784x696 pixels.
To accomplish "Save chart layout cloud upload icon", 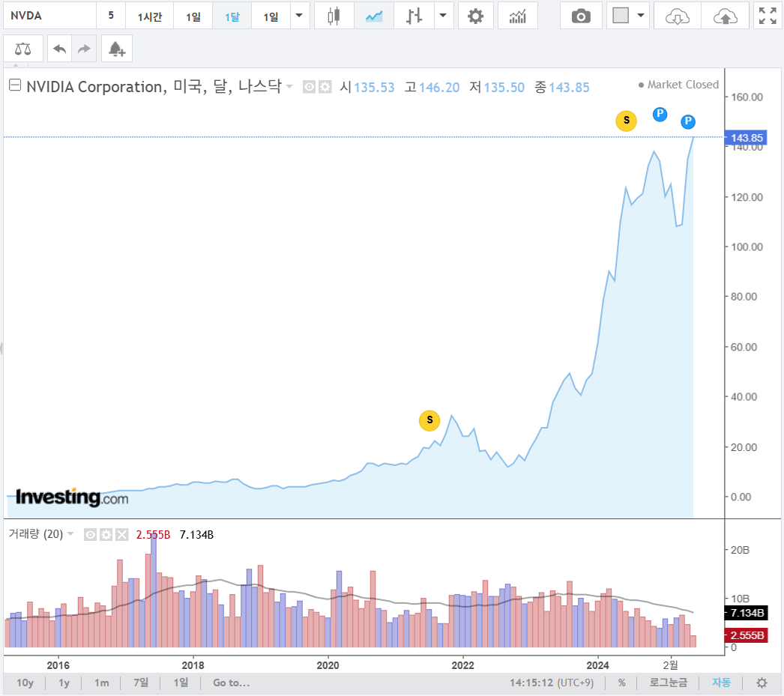I will 725,16.
